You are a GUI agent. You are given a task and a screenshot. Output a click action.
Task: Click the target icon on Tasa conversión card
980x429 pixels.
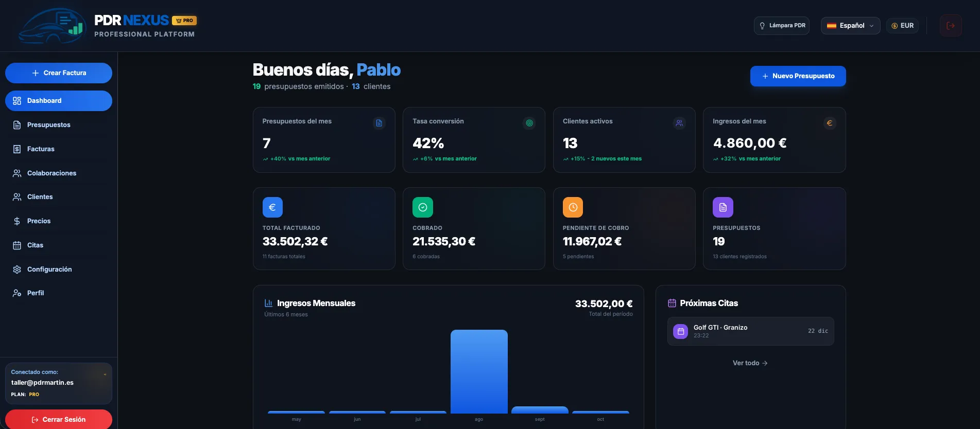529,123
